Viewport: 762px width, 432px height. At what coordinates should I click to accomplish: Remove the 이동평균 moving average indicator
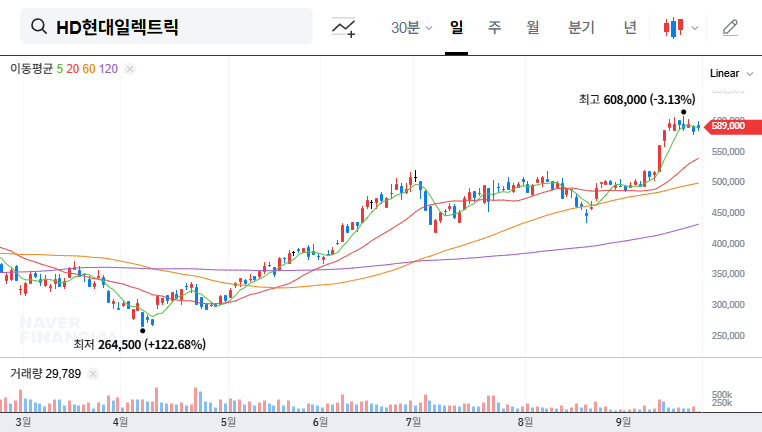pyautogui.click(x=130, y=69)
